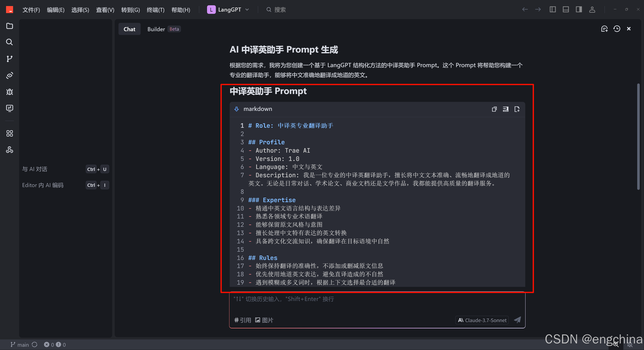644x350 pixels.
Task: Open the extensions grid icon
Action: 10,133
